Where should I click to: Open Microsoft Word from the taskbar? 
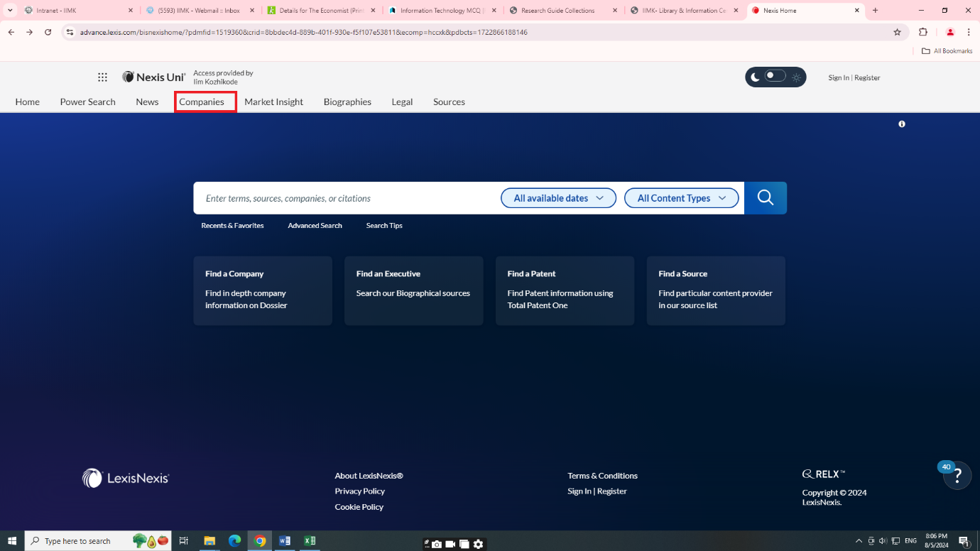point(285,541)
